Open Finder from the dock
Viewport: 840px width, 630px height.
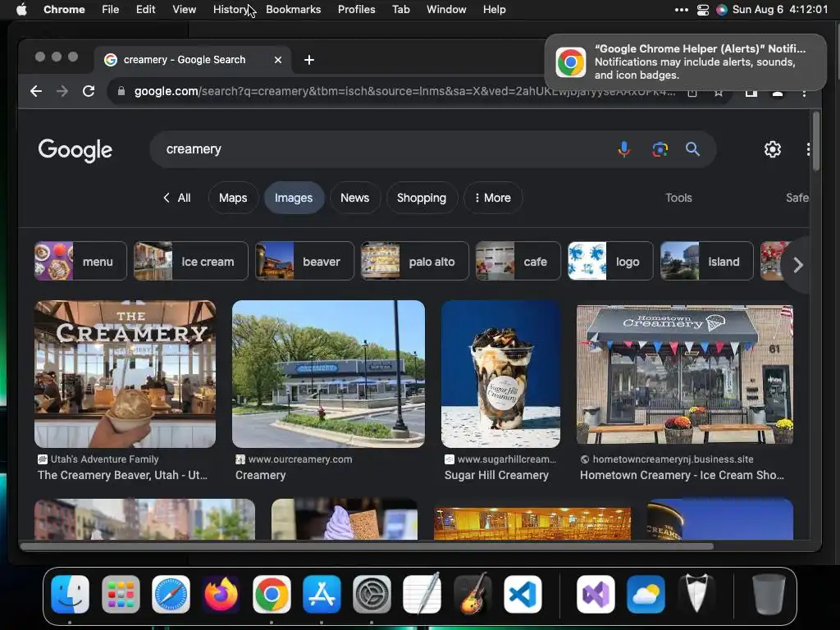point(71,594)
